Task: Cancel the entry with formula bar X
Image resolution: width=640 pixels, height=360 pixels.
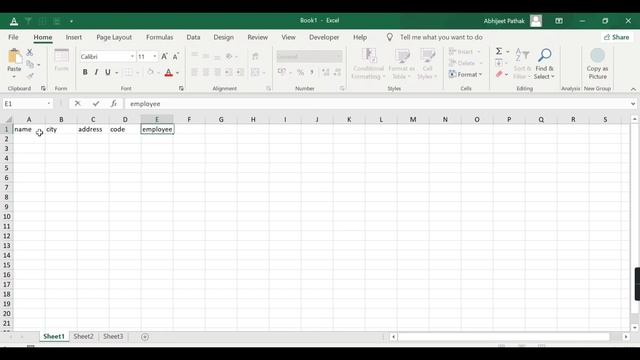Action: click(78, 104)
